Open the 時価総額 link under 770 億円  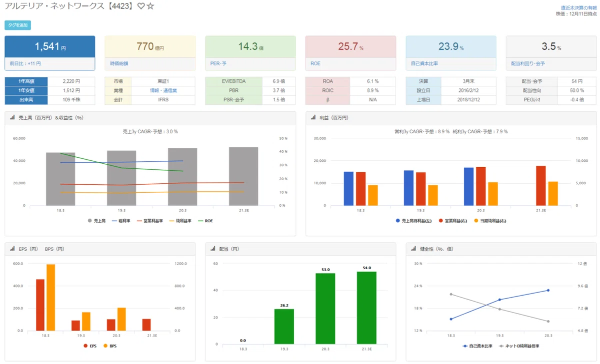(x=119, y=64)
